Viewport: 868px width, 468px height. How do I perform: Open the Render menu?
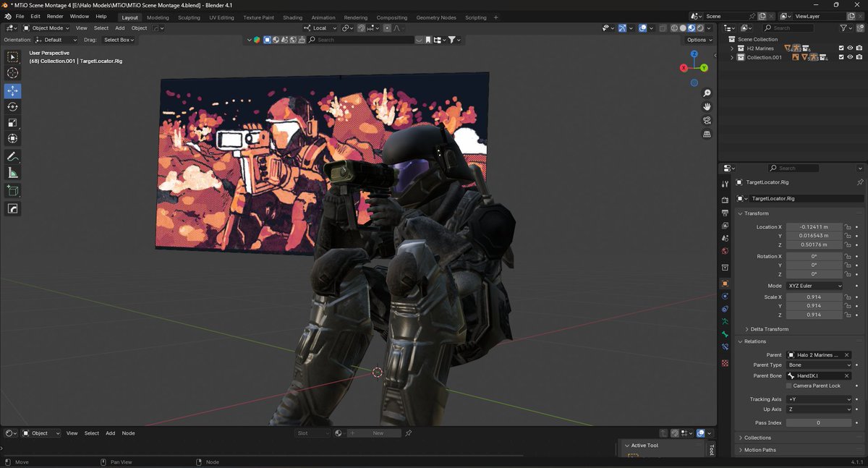[55, 16]
